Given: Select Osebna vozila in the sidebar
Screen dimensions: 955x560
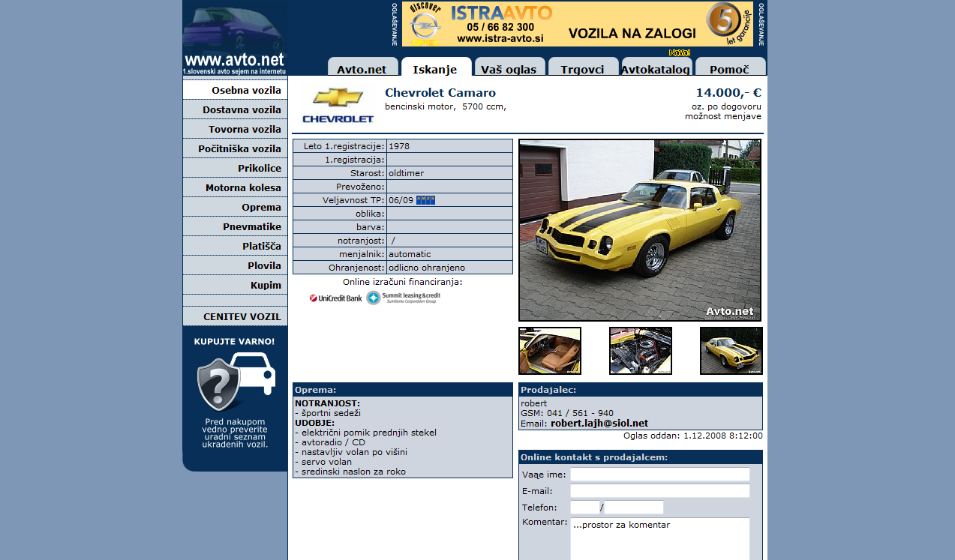Looking at the screenshot, I should click(235, 90).
